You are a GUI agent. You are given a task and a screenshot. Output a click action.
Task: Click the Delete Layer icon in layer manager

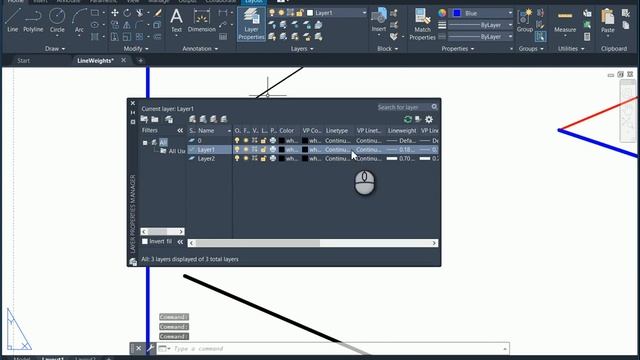(x=213, y=119)
